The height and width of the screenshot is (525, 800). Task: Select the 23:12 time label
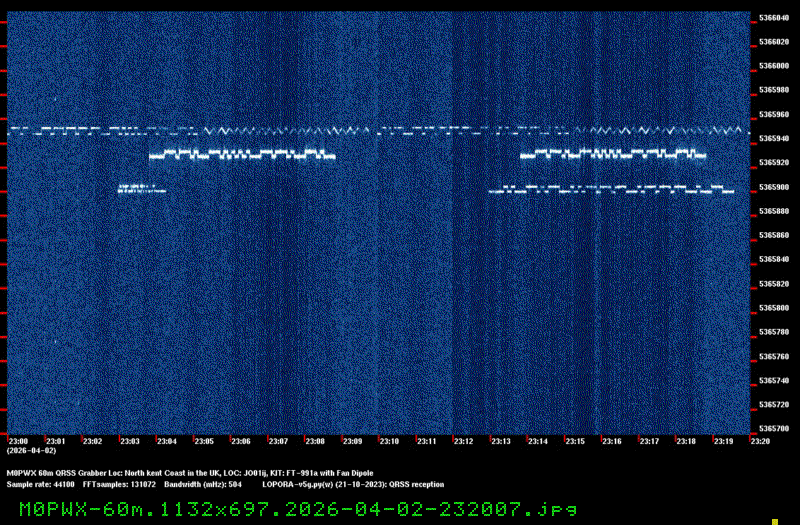463,441
